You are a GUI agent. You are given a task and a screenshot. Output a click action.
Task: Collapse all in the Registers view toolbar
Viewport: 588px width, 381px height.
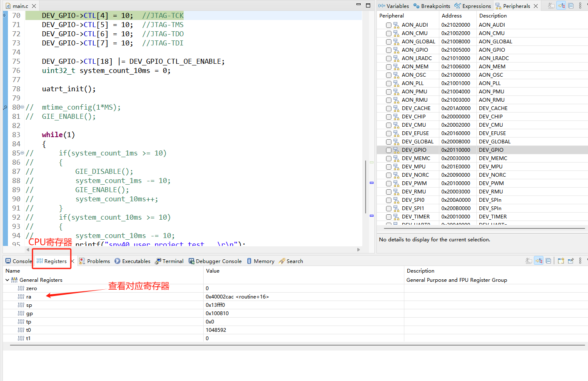coord(548,261)
